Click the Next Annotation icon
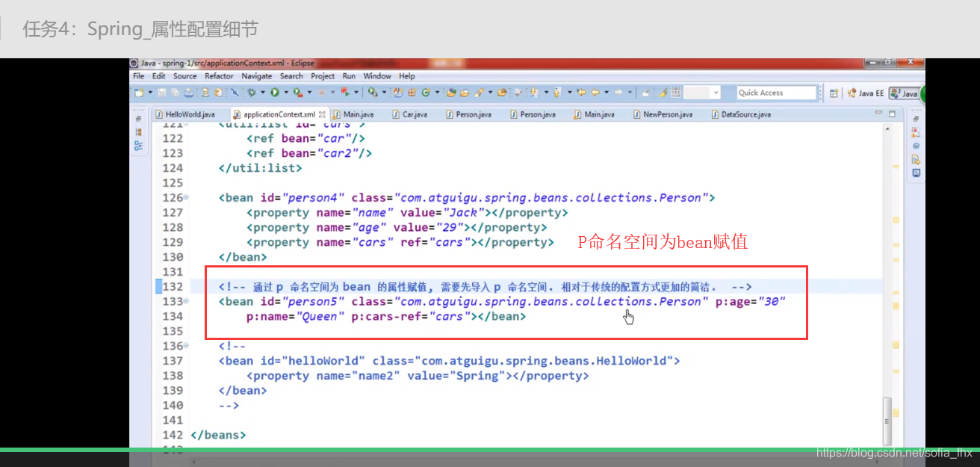 (x=534, y=93)
